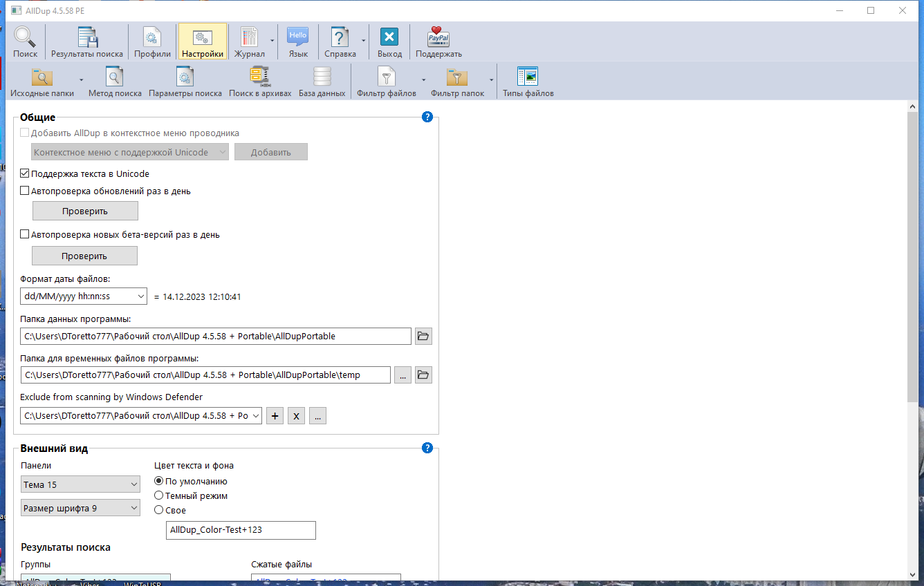Click help icon in Общие section
Viewport: 924px width, 586px height.
[427, 117]
